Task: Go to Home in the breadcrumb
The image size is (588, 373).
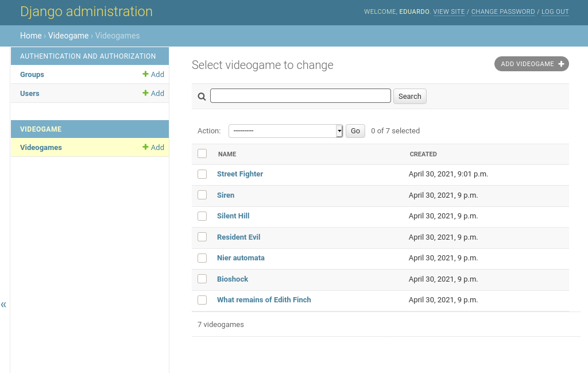Action: pos(30,36)
